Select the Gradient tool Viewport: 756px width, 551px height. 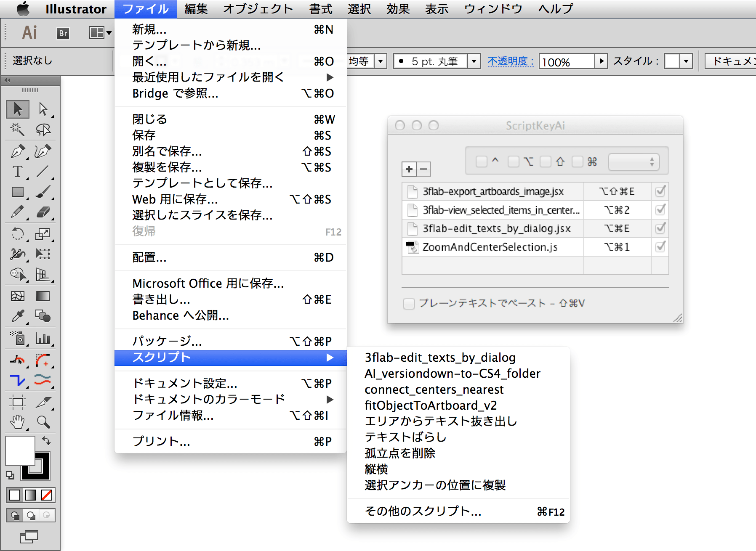(x=43, y=296)
